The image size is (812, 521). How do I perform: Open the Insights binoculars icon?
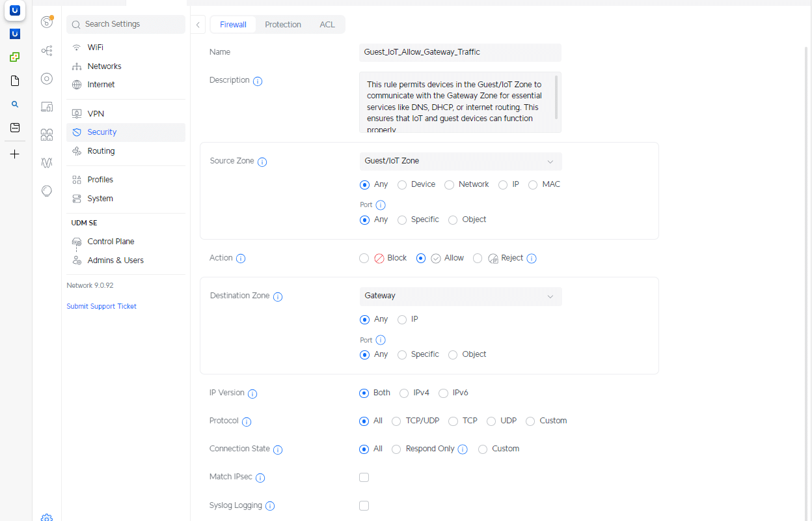(47, 135)
